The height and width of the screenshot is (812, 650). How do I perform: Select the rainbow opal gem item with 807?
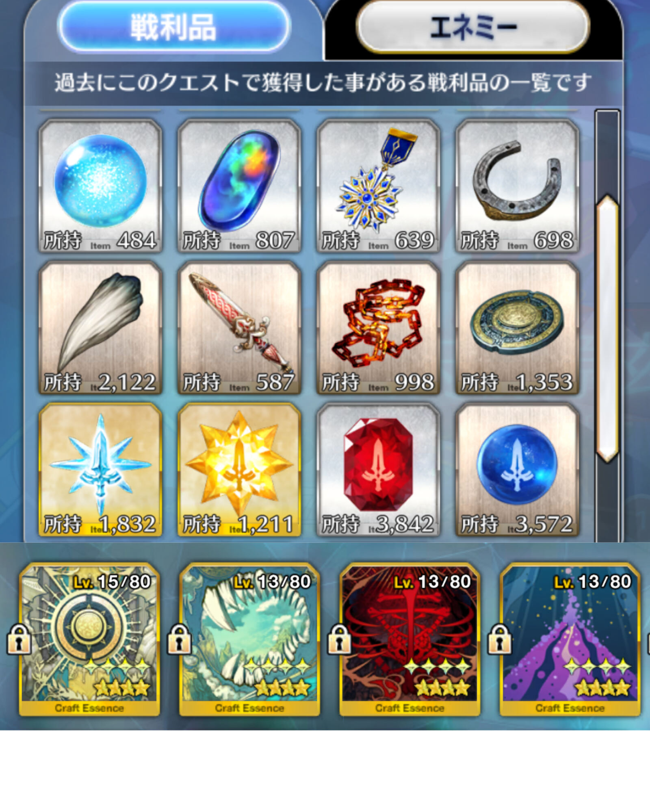click(239, 186)
